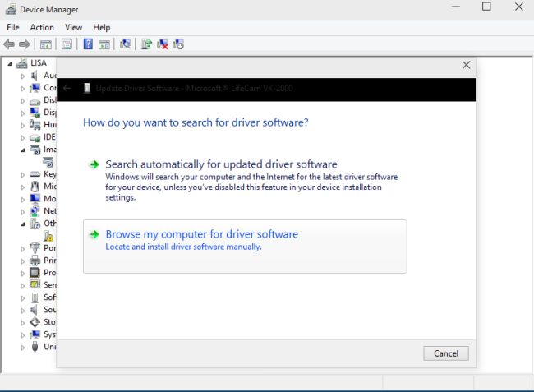
Task: Open the File menu
Action: [13, 27]
